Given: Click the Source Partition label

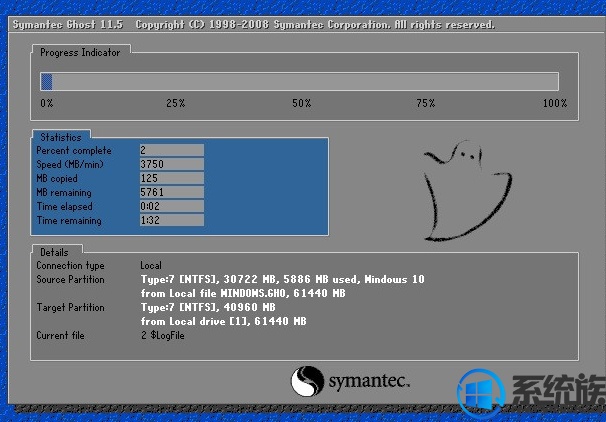Looking at the screenshot, I should click(70, 279).
